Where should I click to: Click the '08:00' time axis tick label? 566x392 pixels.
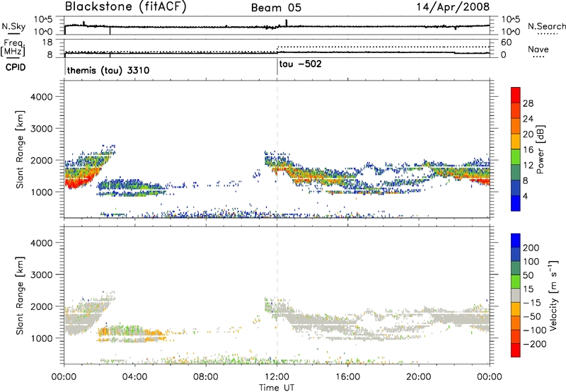pyautogui.click(x=206, y=377)
